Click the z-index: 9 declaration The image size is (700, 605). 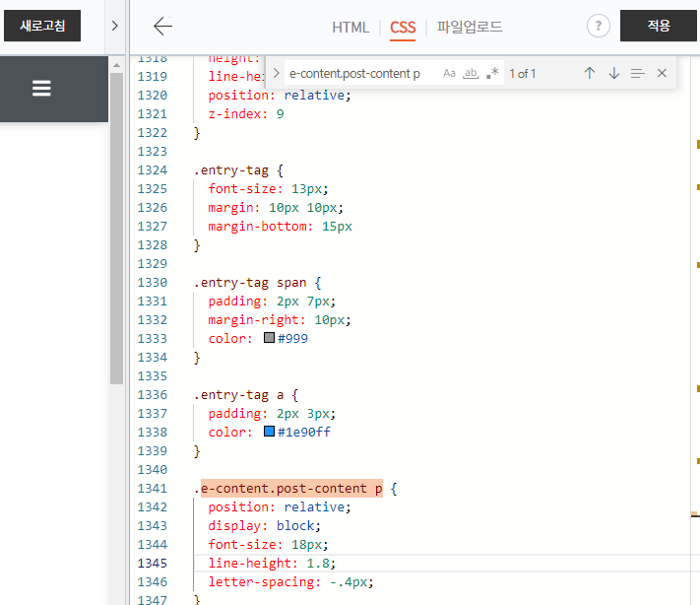click(246, 114)
